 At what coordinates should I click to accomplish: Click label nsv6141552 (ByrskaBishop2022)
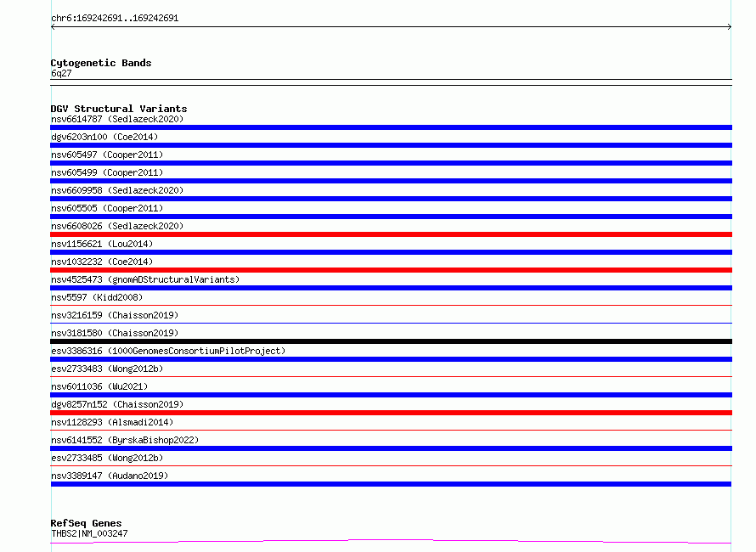click(125, 440)
